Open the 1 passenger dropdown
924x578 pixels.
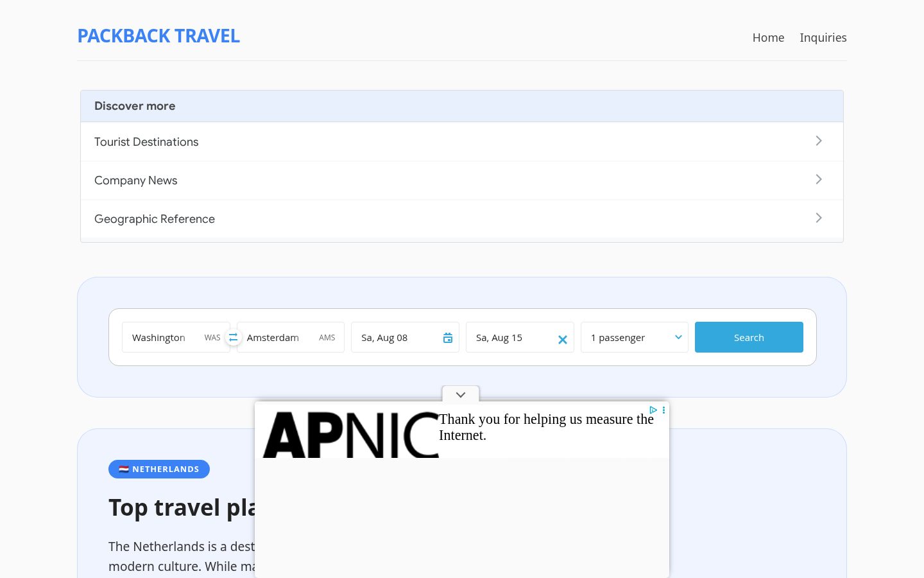pyautogui.click(x=635, y=337)
